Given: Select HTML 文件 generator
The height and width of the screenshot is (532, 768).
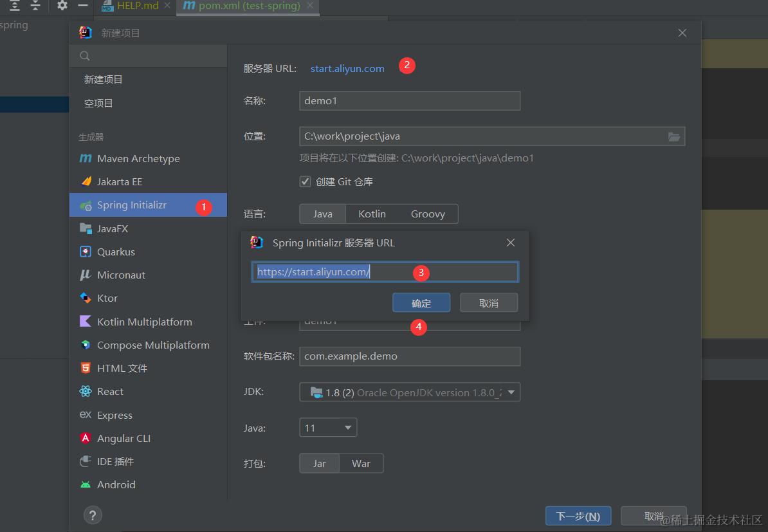Looking at the screenshot, I should [148, 369].
